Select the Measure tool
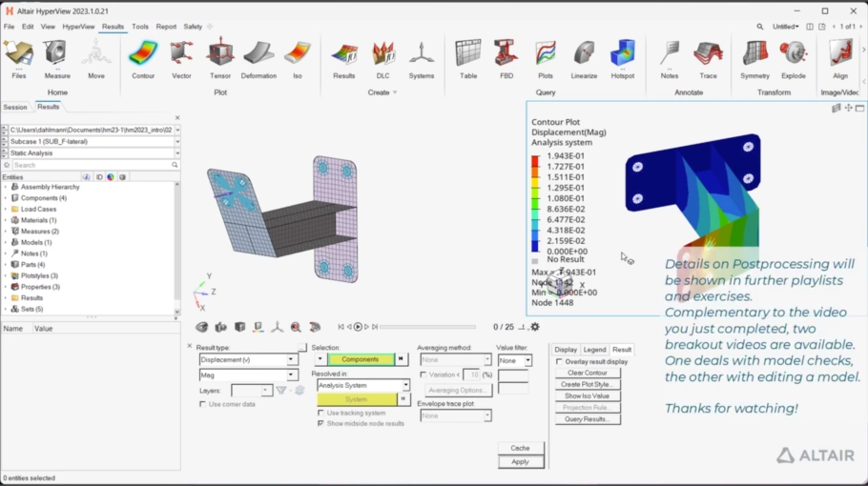 [x=57, y=59]
